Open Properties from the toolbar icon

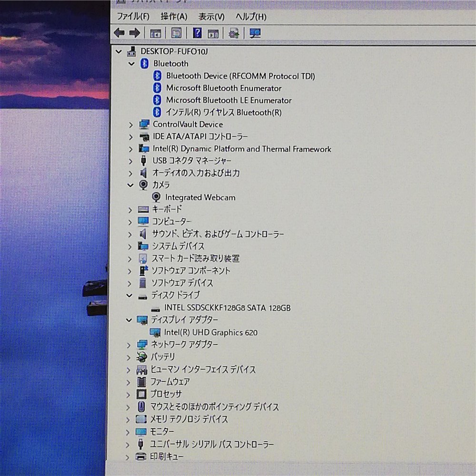click(x=177, y=32)
